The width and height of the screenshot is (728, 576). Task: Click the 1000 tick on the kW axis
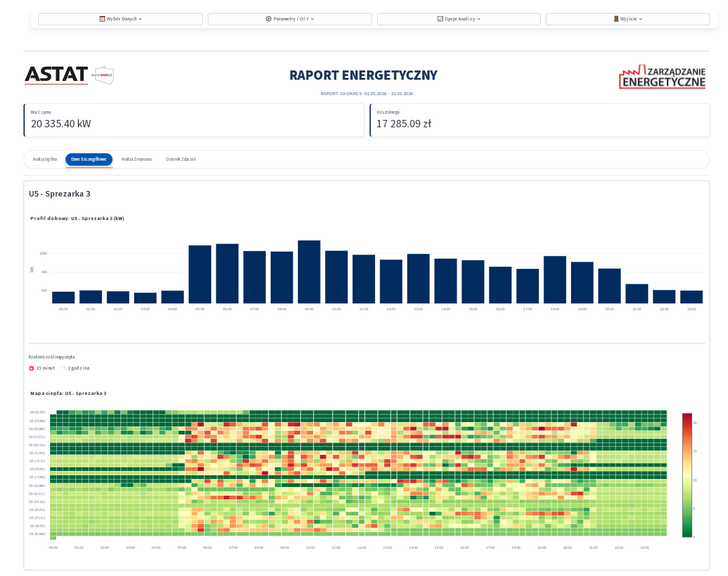click(43, 253)
